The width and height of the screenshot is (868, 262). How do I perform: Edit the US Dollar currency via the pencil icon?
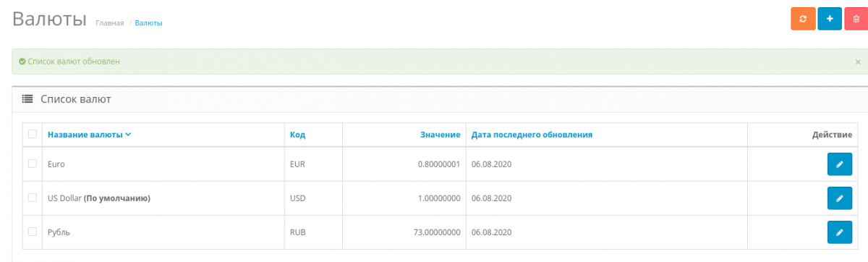click(x=840, y=198)
